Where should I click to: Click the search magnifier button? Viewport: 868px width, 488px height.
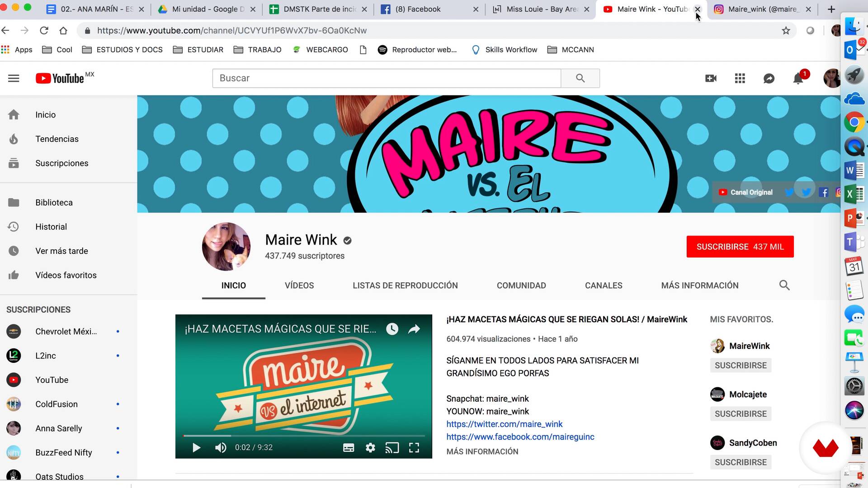tap(580, 78)
